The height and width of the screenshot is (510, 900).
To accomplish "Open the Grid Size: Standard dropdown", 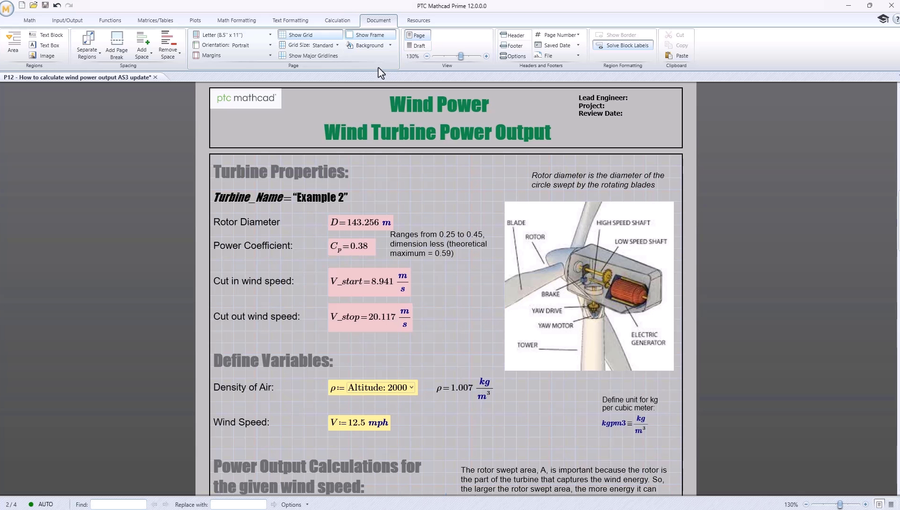I will point(309,45).
